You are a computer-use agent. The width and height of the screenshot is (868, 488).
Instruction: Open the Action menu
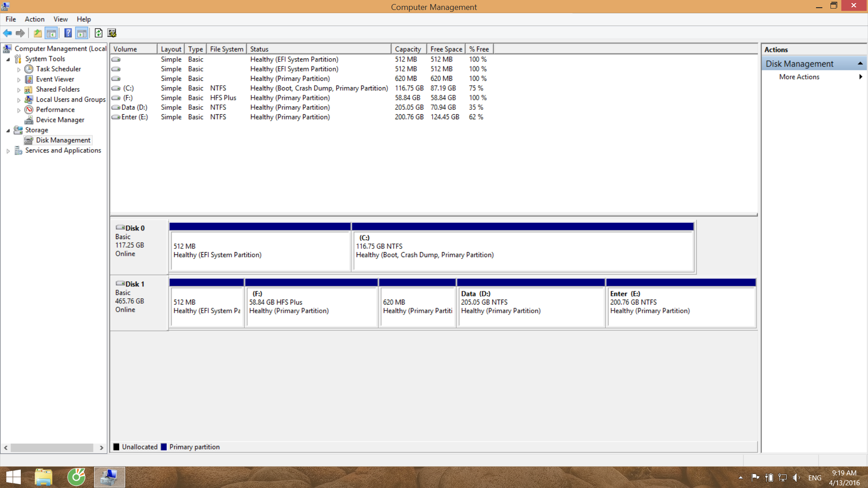pos(34,19)
